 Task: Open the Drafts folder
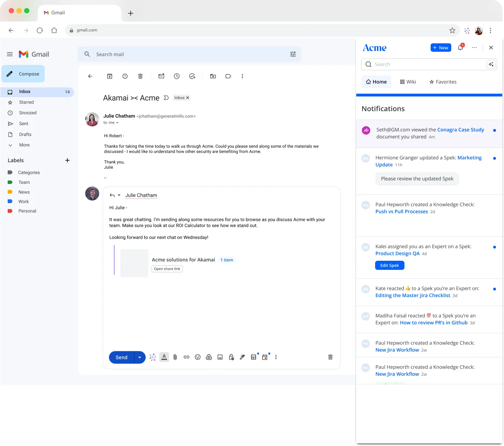tap(25, 135)
